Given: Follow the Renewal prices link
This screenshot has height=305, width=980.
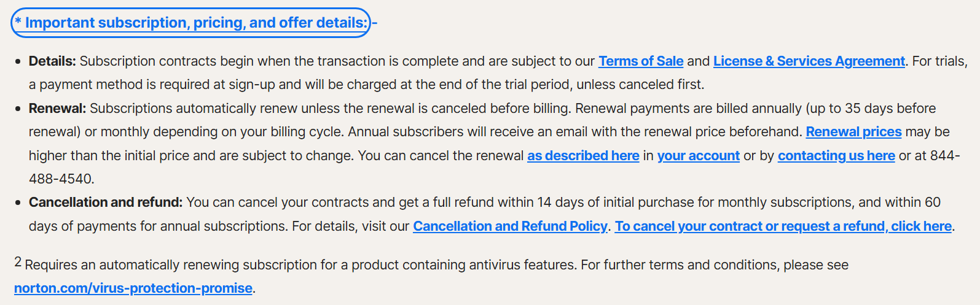Looking at the screenshot, I should [853, 132].
